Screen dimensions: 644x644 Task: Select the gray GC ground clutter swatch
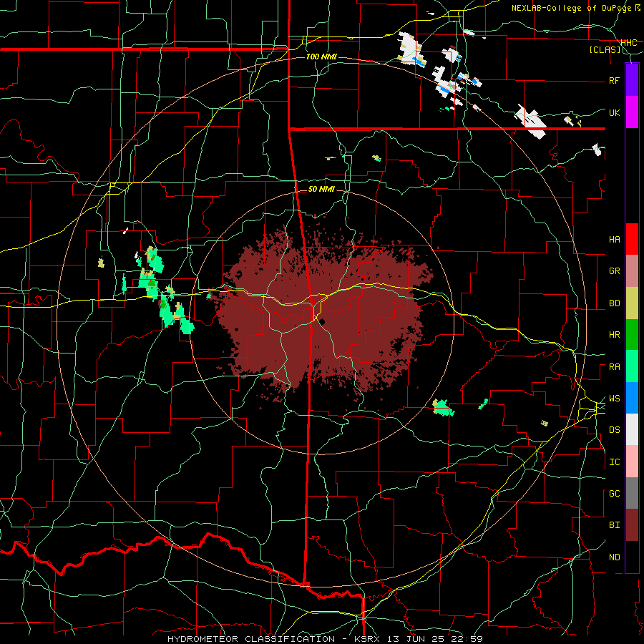click(632, 493)
